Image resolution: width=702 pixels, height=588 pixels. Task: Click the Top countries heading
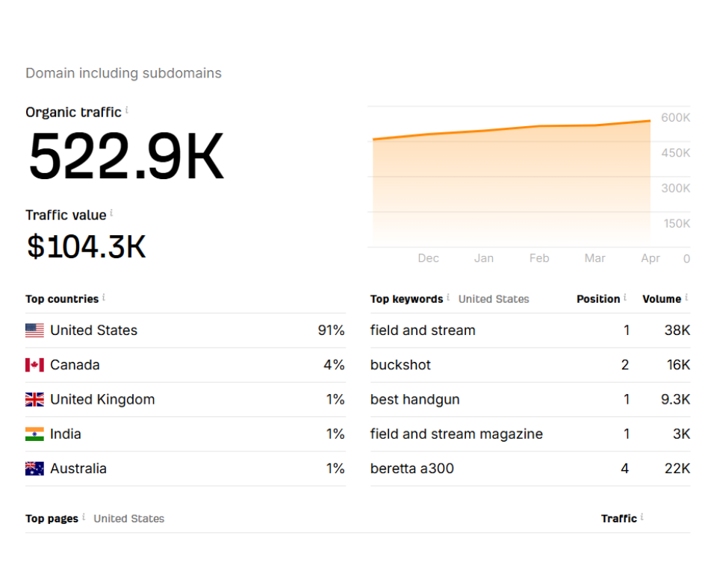click(62, 299)
